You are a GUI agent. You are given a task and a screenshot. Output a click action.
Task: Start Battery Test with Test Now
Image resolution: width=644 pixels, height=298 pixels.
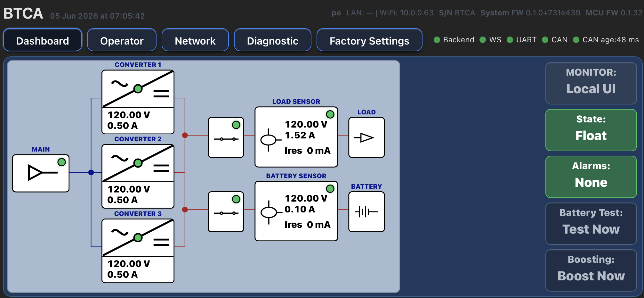[x=591, y=224]
